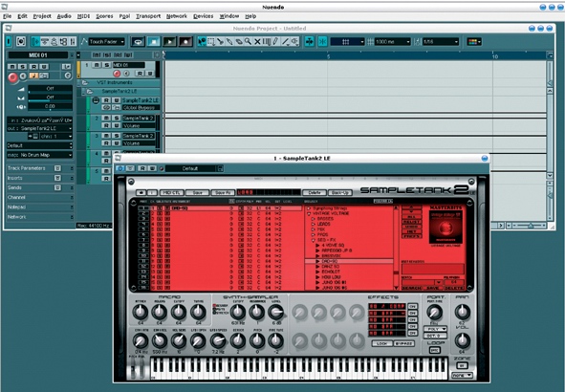Image resolution: width=565 pixels, height=392 pixels.
Task: Click the Masterbits Vintage Voltage thumbnail
Action: [x=445, y=228]
